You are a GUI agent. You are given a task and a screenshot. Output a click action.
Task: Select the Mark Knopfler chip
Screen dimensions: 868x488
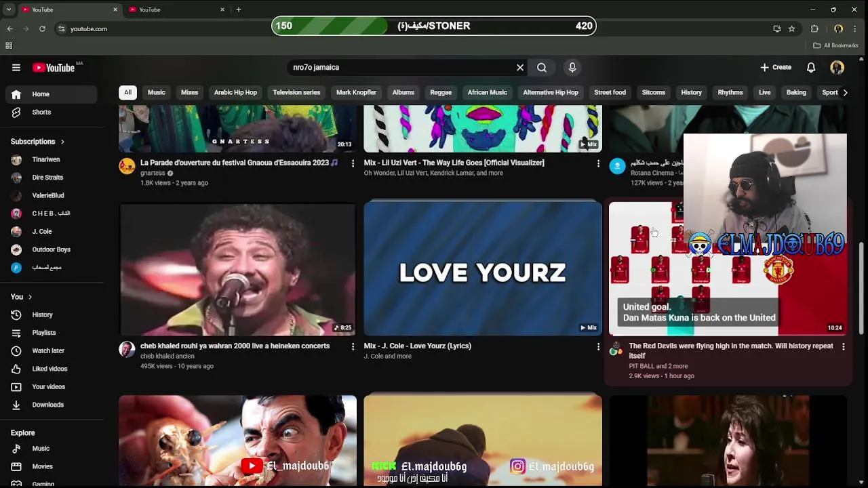pos(356,92)
